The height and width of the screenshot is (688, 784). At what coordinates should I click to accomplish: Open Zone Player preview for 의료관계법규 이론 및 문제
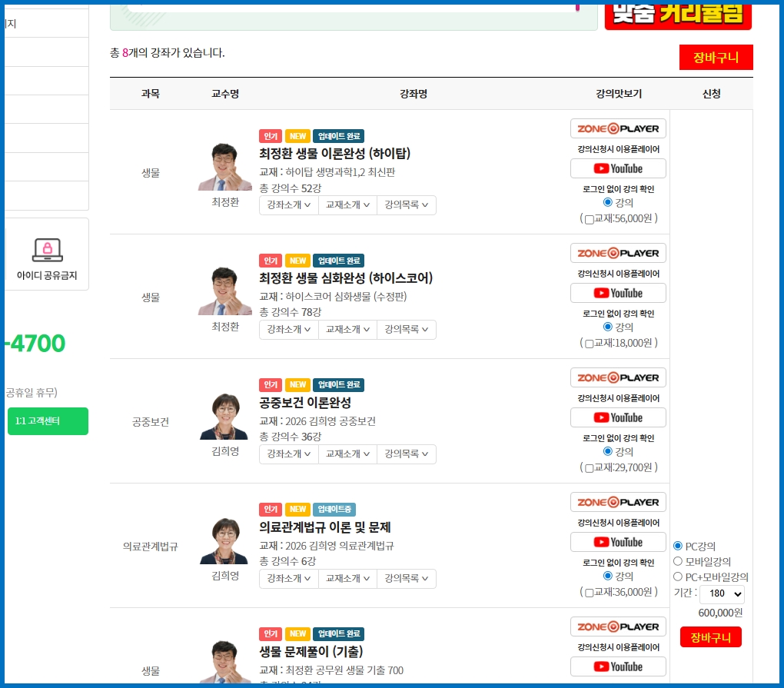tap(618, 502)
